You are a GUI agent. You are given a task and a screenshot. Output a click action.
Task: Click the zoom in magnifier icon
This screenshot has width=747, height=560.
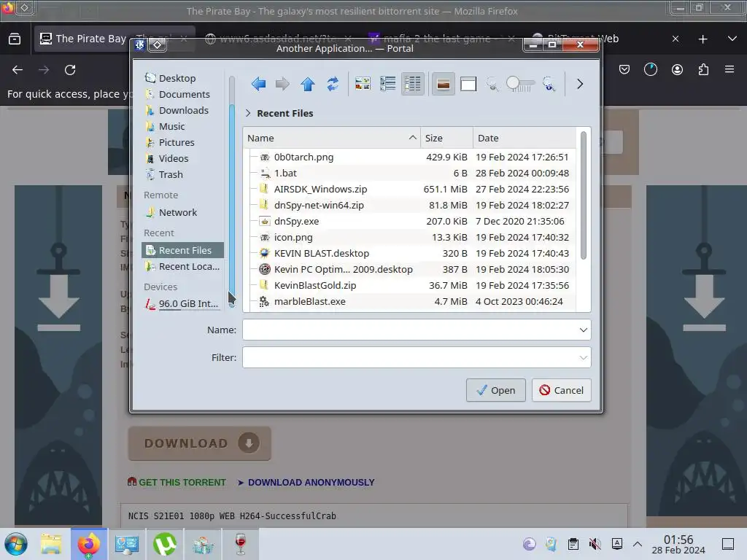click(x=549, y=85)
